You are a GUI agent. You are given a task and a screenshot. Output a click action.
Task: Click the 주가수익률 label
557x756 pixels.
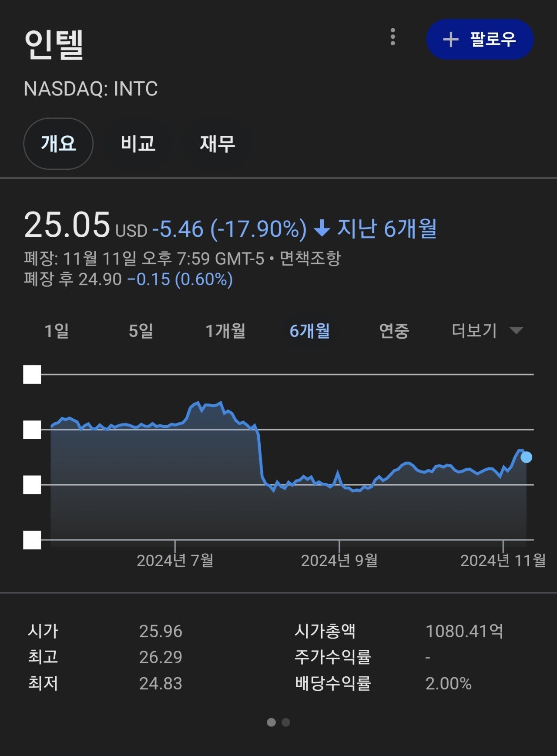[x=333, y=657]
